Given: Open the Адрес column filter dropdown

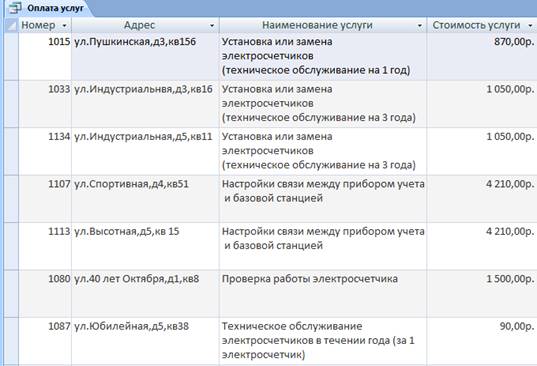Looking at the screenshot, I should tap(212, 25).
